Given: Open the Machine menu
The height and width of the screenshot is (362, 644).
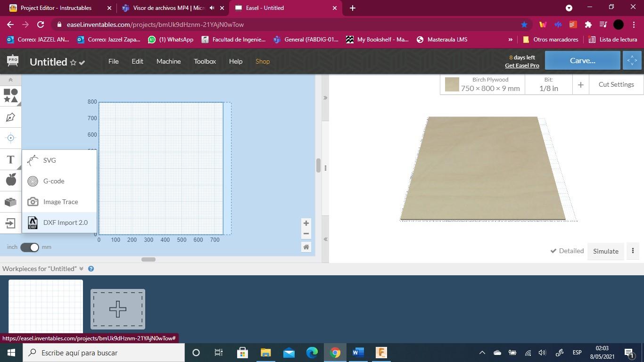Looking at the screenshot, I should (168, 61).
